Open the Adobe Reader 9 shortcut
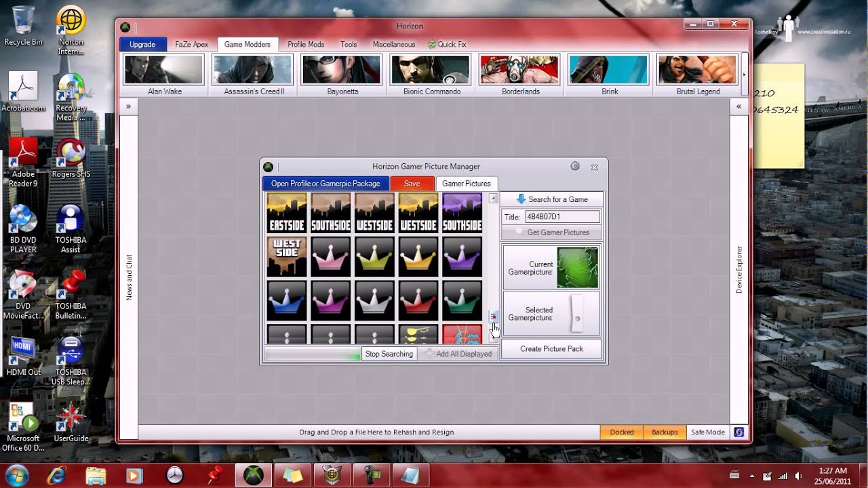 (x=23, y=163)
